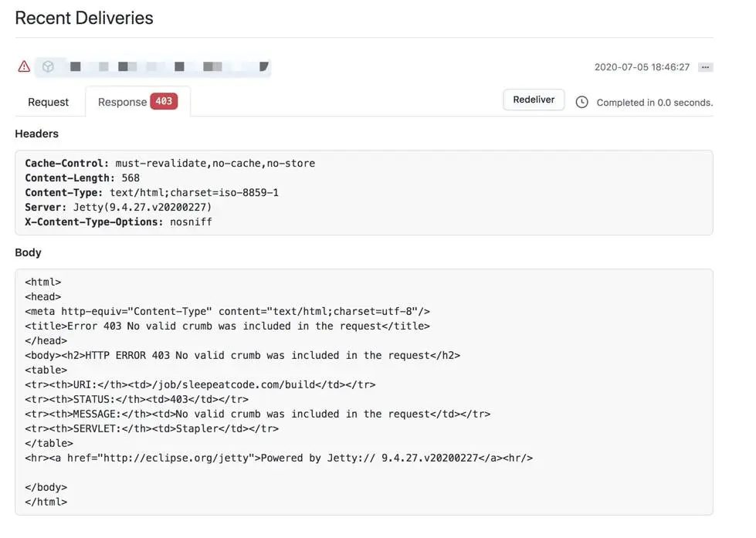Click the Body section label
The width and height of the screenshot is (756, 538).
28,252
